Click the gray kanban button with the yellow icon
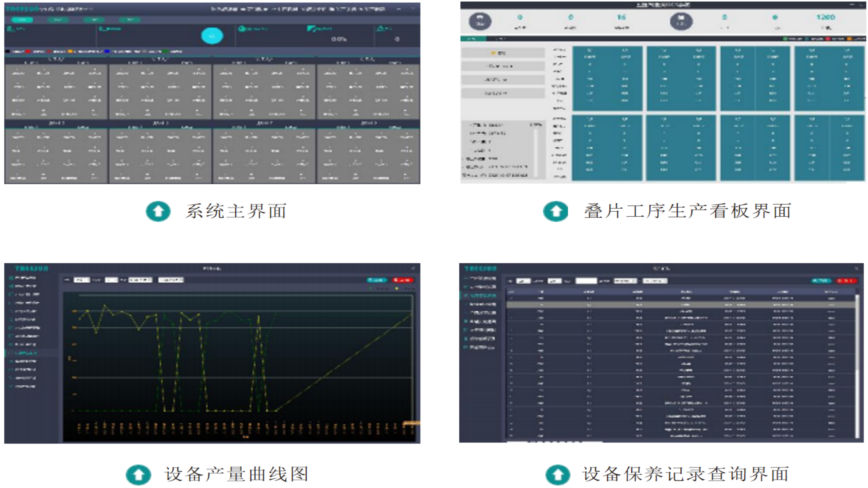868x488 pixels. pyautogui.click(x=503, y=53)
